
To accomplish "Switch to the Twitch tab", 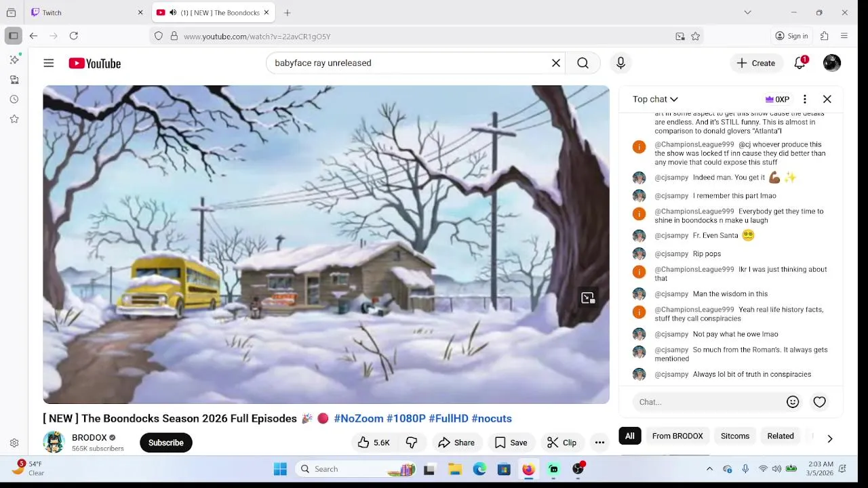I will click(87, 12).
